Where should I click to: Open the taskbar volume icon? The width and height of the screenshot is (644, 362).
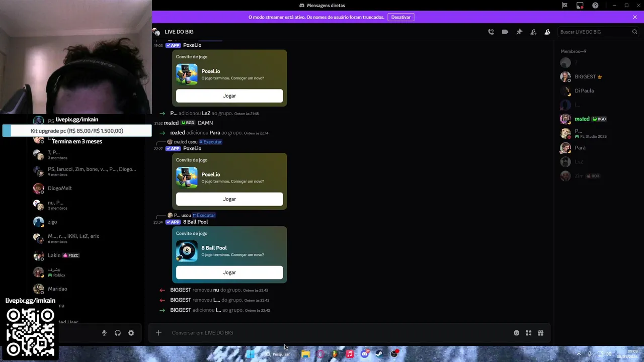[x=609, y=354]
